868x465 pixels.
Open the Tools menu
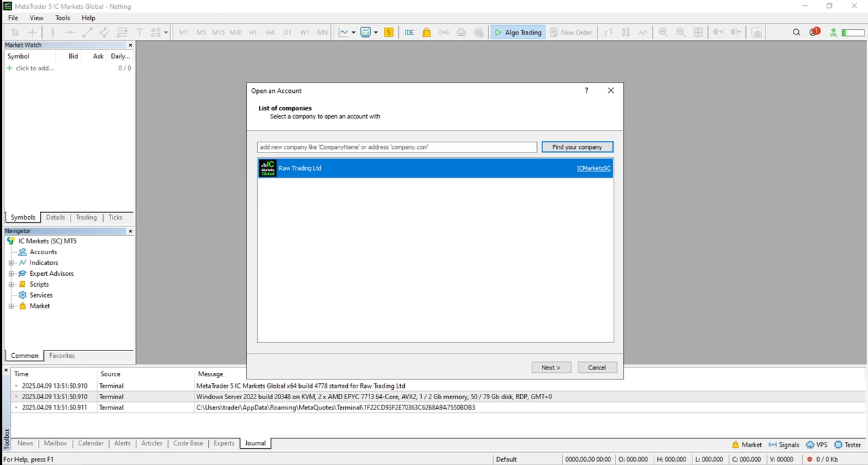[x=62, y=18]
